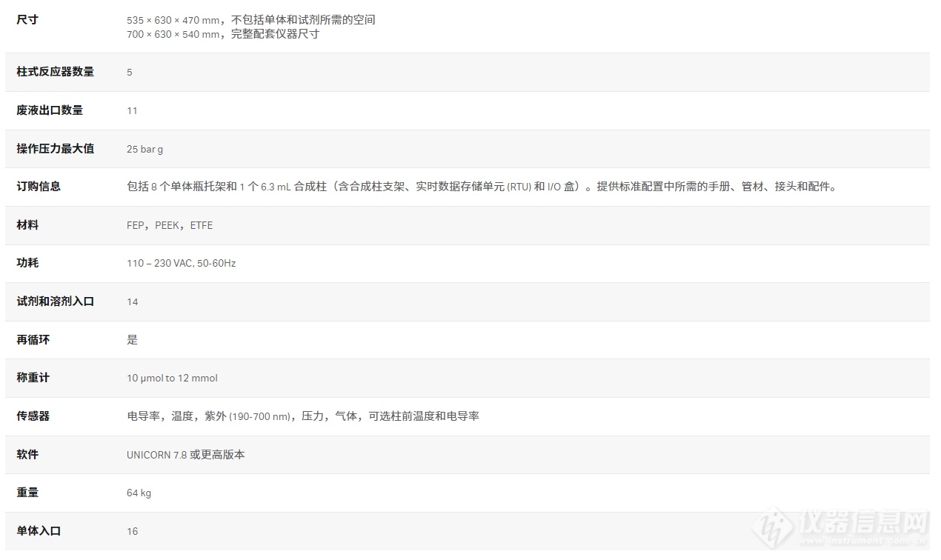Select the UNICORN 7.8 或更高版本 text

185,455
